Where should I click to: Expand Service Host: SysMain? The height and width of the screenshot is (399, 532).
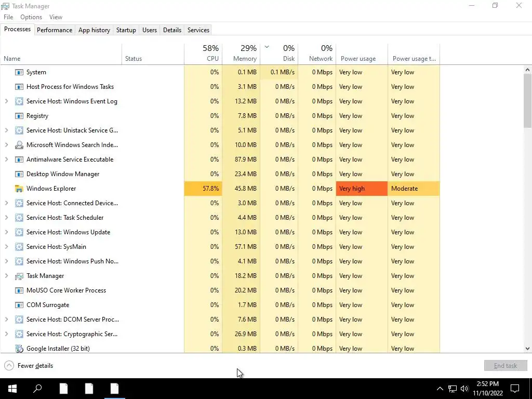(x=6, y=247)
